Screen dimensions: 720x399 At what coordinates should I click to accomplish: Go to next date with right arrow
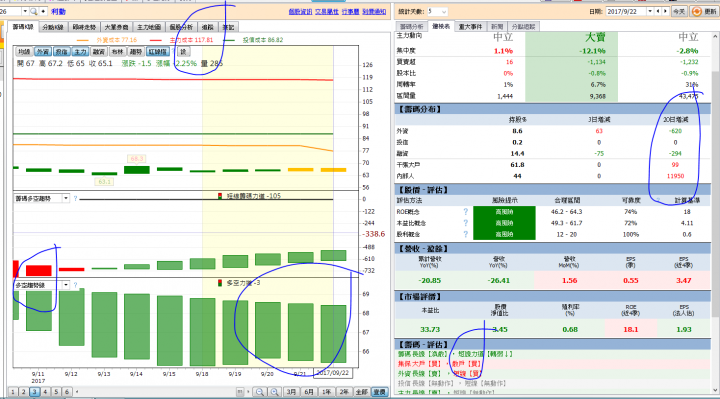pyautogui.click(x=665, y=11)
